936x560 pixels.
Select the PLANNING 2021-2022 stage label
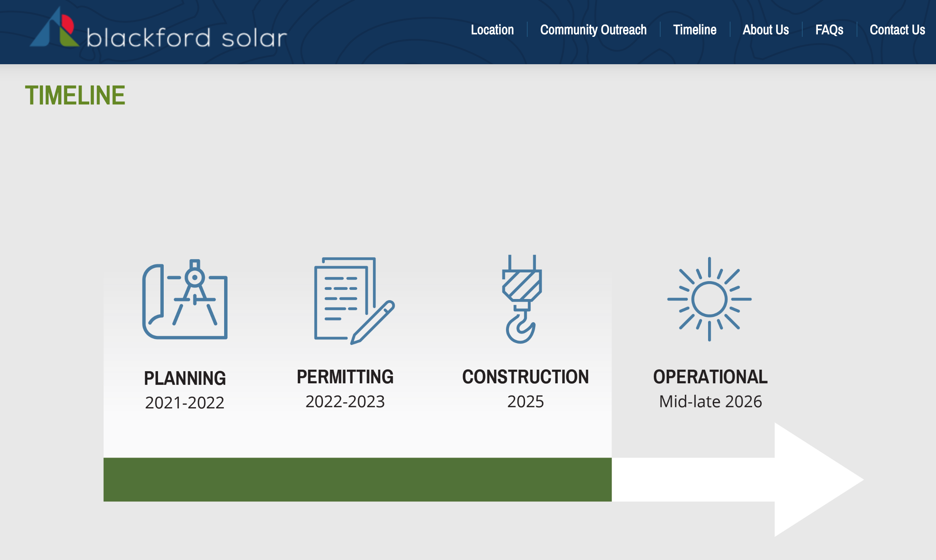pyautogui.click(x=185, y=390)
